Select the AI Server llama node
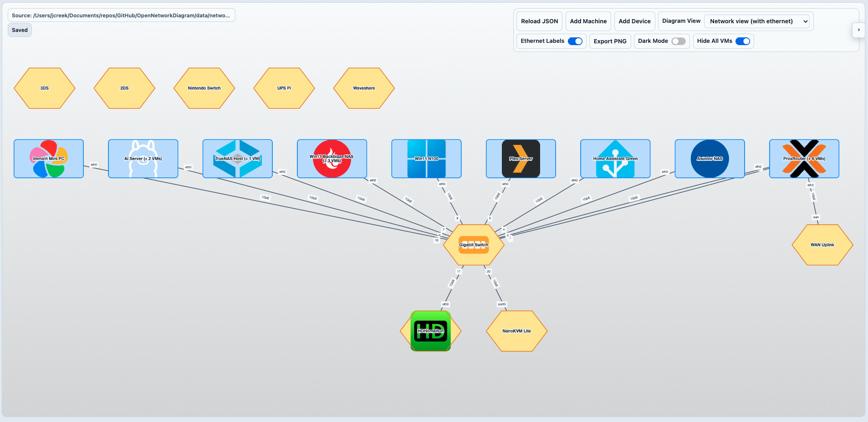The width and height of the screenshot is (868, 422). (x=143, y=159)
